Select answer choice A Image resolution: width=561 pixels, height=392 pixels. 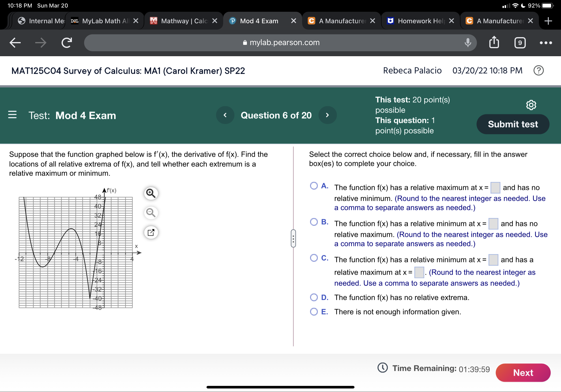[x=314, y=185]
